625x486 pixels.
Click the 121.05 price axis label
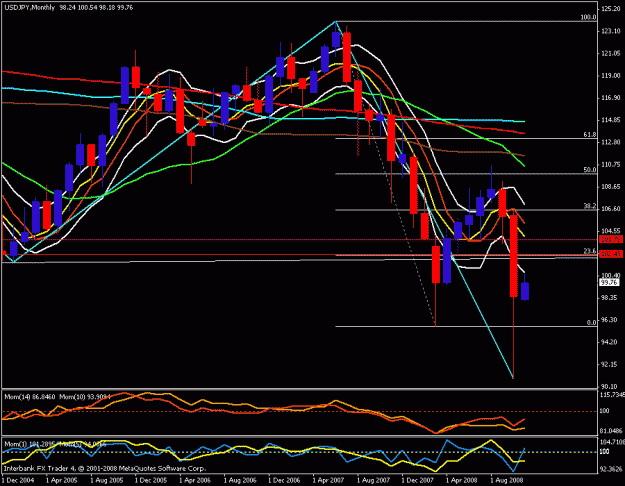(x=611, y=53)
